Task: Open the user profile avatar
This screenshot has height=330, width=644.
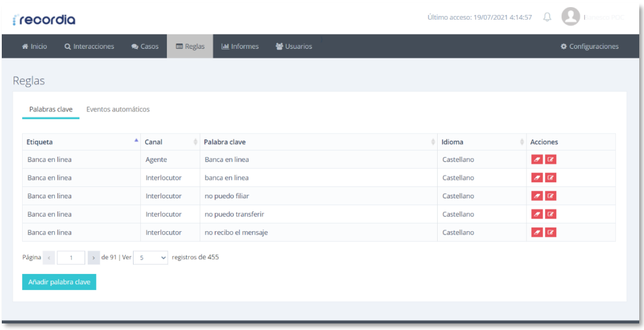Action: coord(571,17)
